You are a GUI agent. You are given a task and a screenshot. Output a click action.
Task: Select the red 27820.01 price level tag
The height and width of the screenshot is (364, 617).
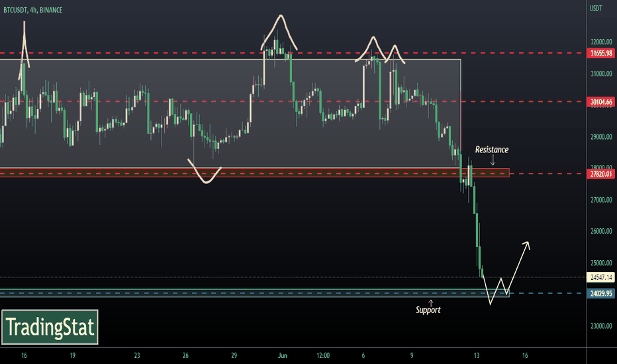point(601,174)
